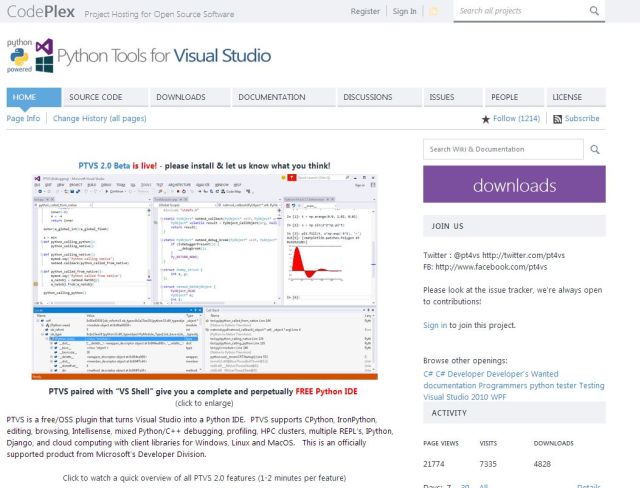
Task: Click Sign in to join this project
Action: tap(435, 325)
